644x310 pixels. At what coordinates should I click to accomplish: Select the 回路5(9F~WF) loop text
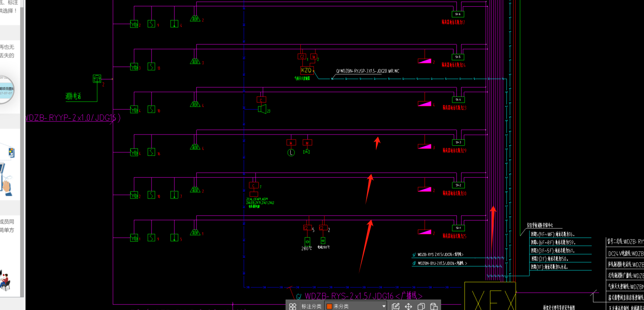[x=553, y=234]
